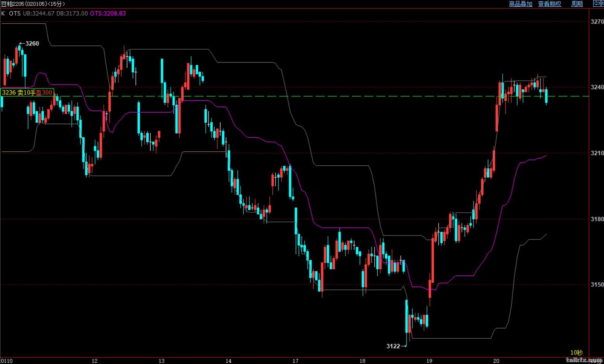Screen dimensions: 604x364
Task: Click the magenta OTS:3208.83 value
Action: [108, 13]
